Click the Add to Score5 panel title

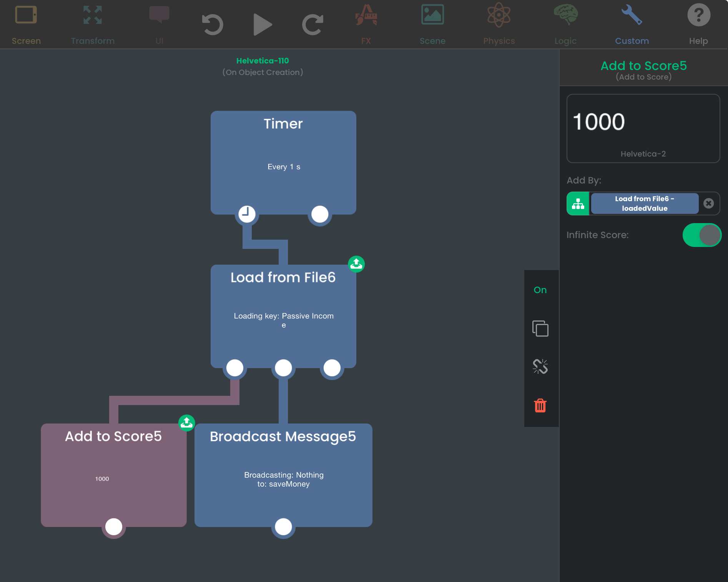(643, 66)
